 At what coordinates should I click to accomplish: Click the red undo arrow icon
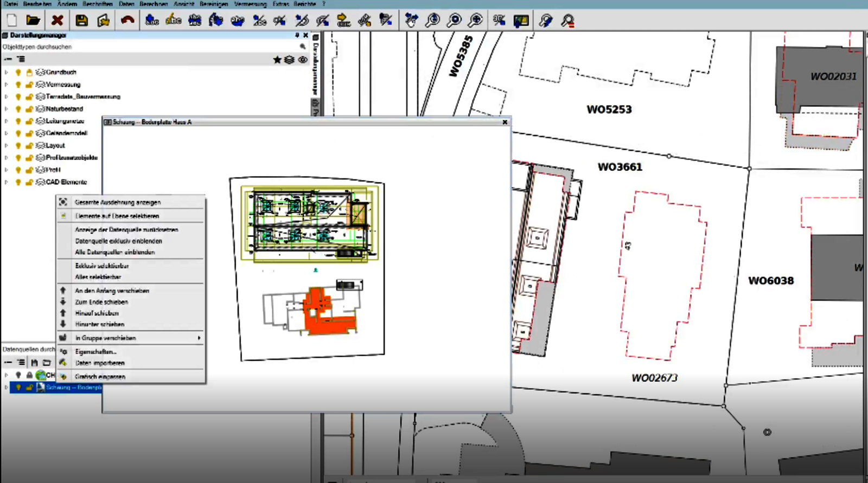click(x=127, y=21)
